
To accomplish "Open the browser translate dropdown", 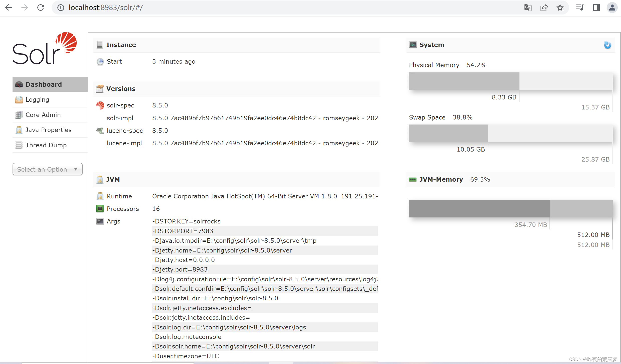I will tap(528, 8).
